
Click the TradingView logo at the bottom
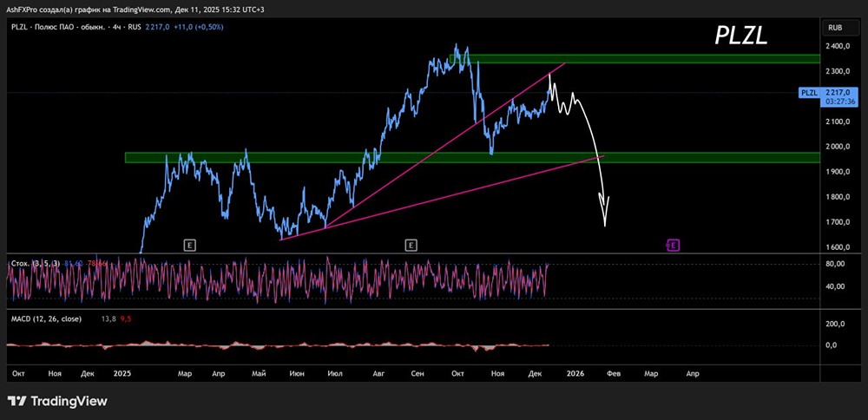[57, 401]
